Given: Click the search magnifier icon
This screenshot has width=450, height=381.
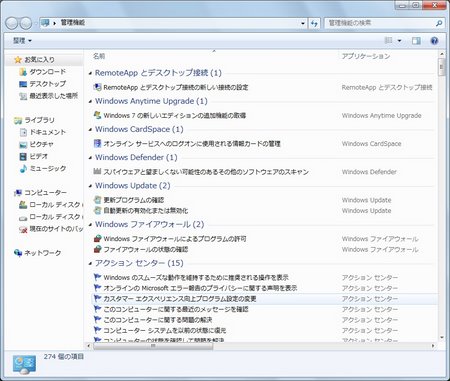Looking at the screenshot, I should (x=439, y=23).
